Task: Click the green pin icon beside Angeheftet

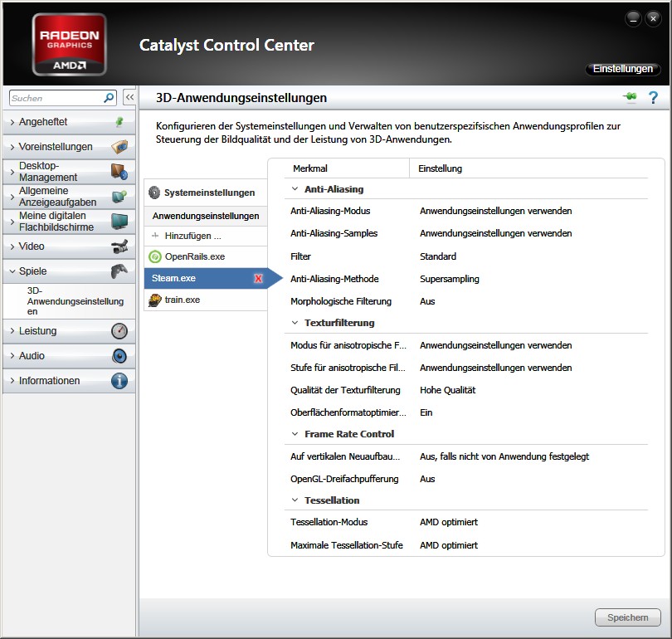Action: click(119, 122)
